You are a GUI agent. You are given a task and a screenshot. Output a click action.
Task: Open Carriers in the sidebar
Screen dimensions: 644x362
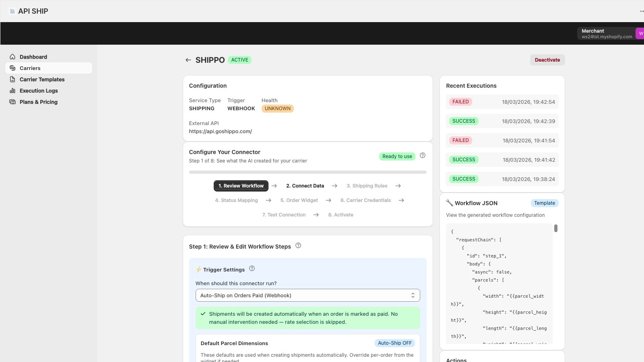(49, 68)
